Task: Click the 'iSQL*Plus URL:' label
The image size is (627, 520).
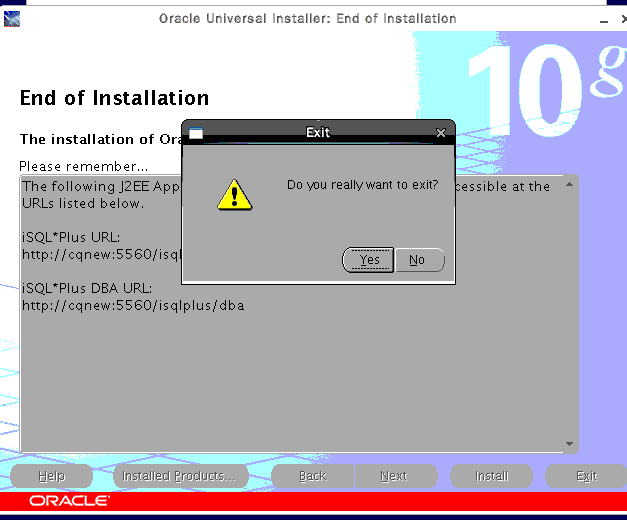Action: coord(71,237)
